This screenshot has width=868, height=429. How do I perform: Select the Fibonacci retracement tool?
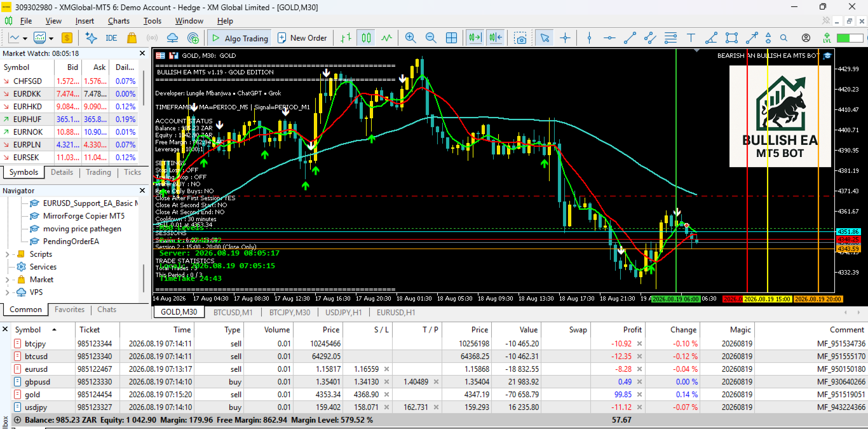point(670,38)
